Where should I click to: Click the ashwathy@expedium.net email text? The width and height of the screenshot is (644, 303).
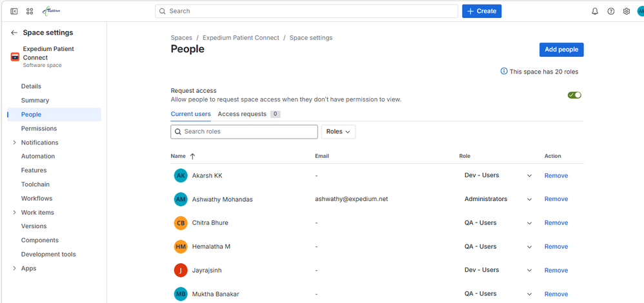(352, 199)
